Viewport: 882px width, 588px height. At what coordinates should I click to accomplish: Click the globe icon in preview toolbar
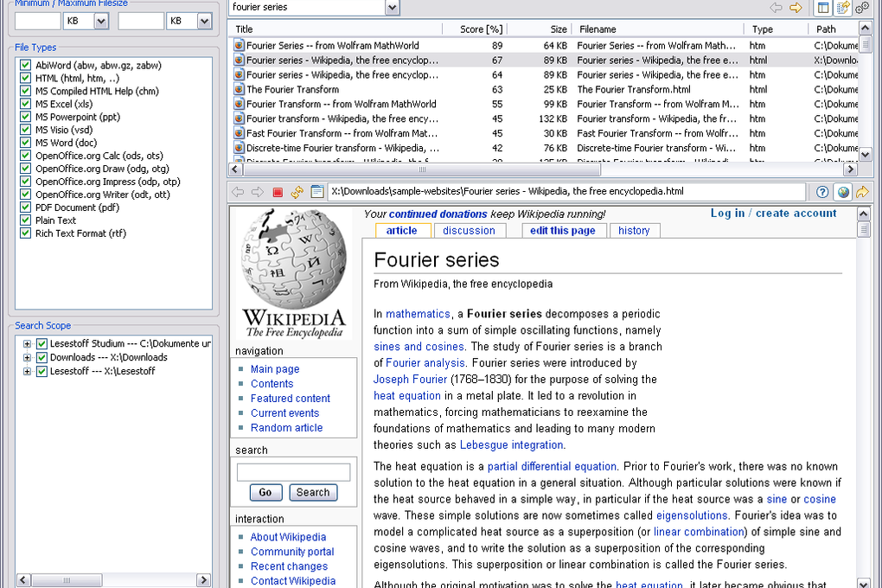(842, 192)
